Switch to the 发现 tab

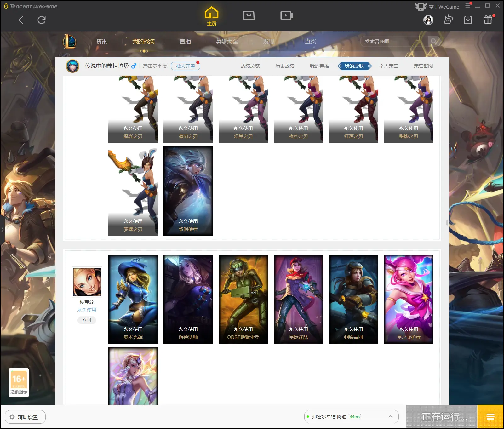pos(269,42)
